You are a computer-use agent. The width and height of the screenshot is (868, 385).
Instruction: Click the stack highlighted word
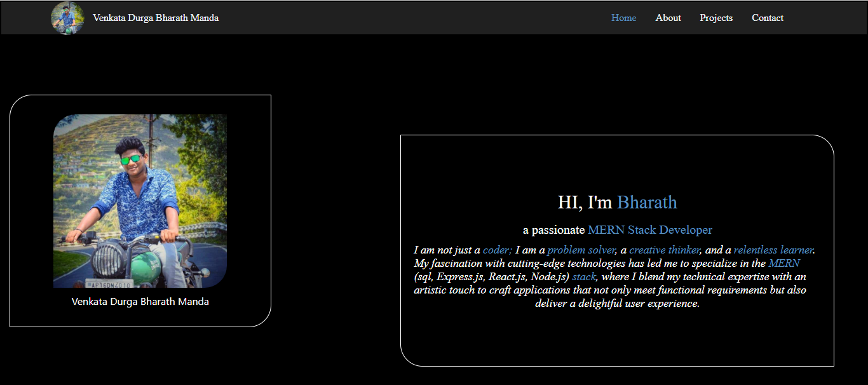click(583, 276)
